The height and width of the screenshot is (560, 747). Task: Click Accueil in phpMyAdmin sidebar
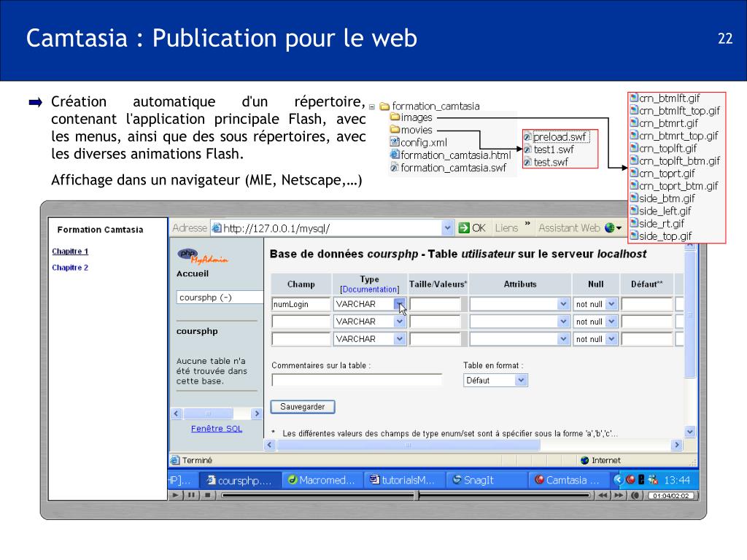[193, 273]
